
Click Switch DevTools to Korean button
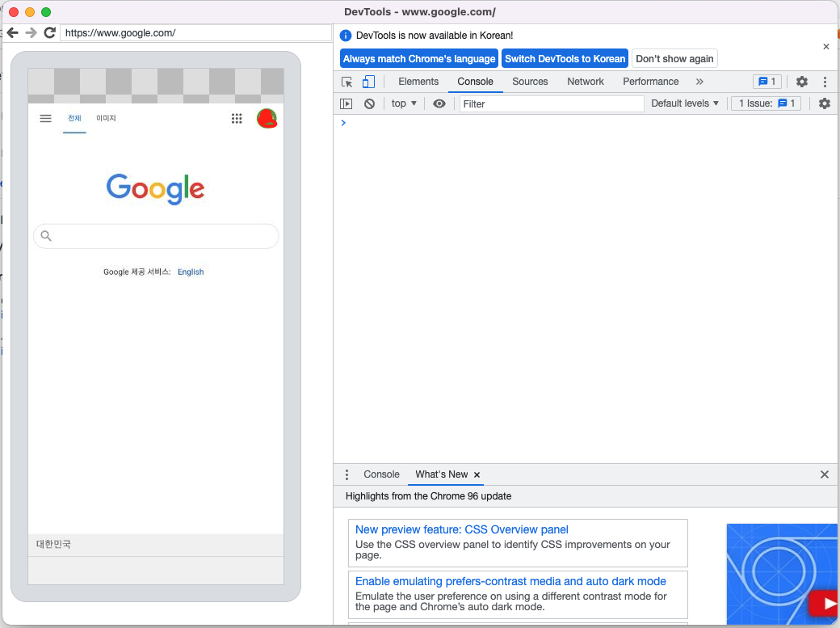[x=565, y=59]
